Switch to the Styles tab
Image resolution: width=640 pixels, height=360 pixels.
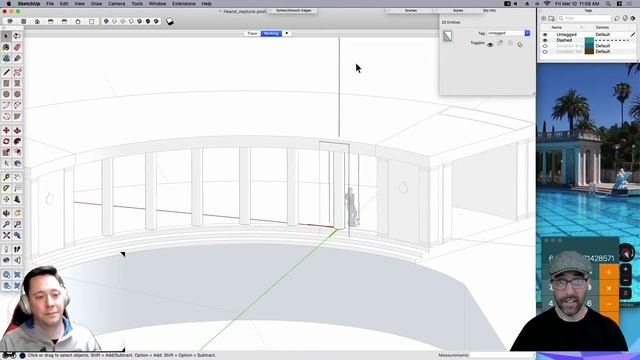coord(458,11)
